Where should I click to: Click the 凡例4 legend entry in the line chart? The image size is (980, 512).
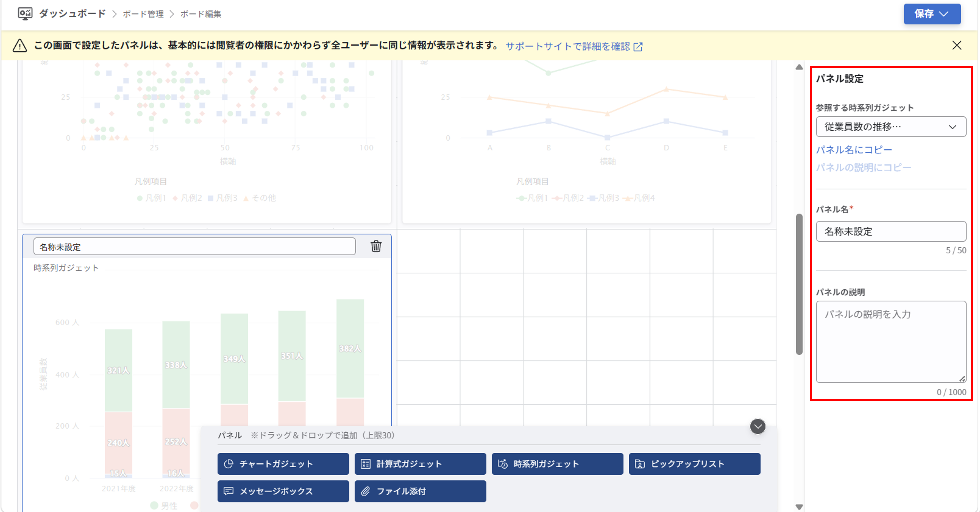point(639,198)
